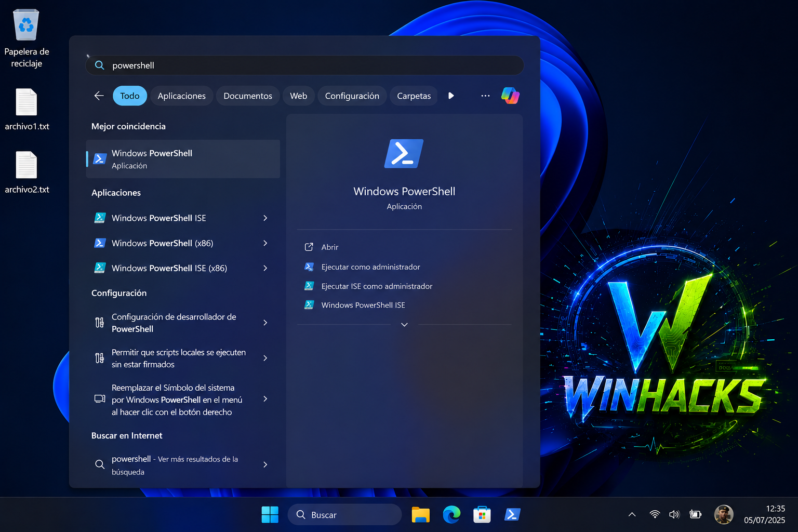Expand Reemplazar el Símbolo del sistema chevron
Image resolution: width=798 pixels, height=532 pixels.
(x=265, y=399)
